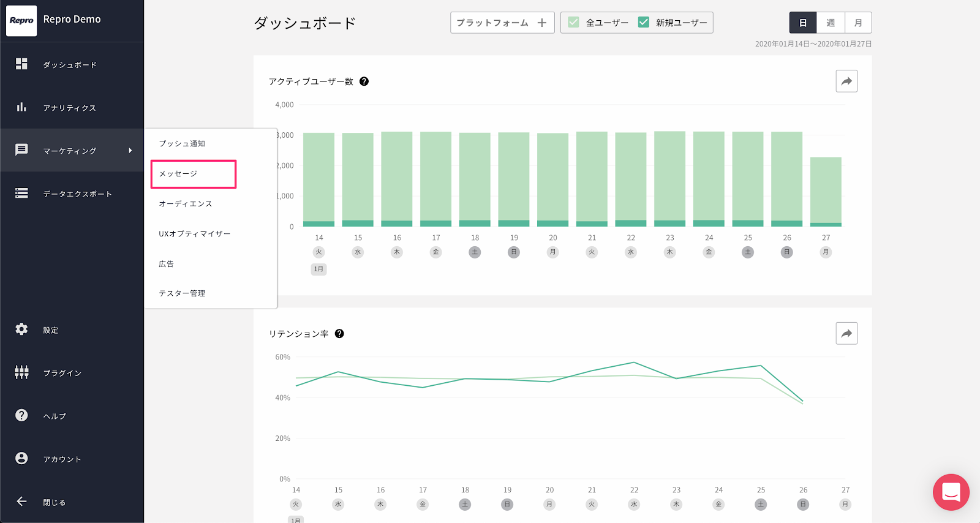Open Help via question mark circle icon
Viewport: 980px width, 523px height.
[x=21, y=415]
